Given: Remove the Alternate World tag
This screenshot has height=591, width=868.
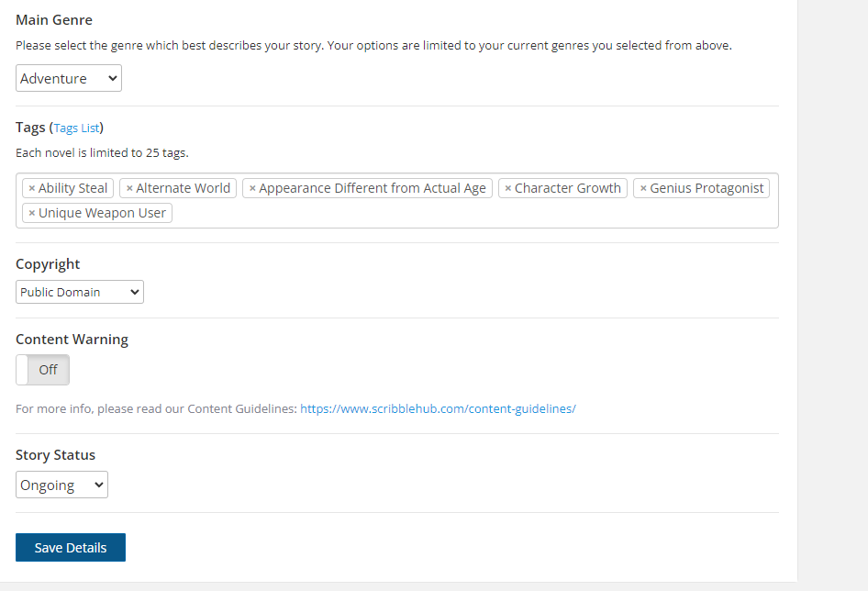Looking at the screenshot, I should 129,188.
